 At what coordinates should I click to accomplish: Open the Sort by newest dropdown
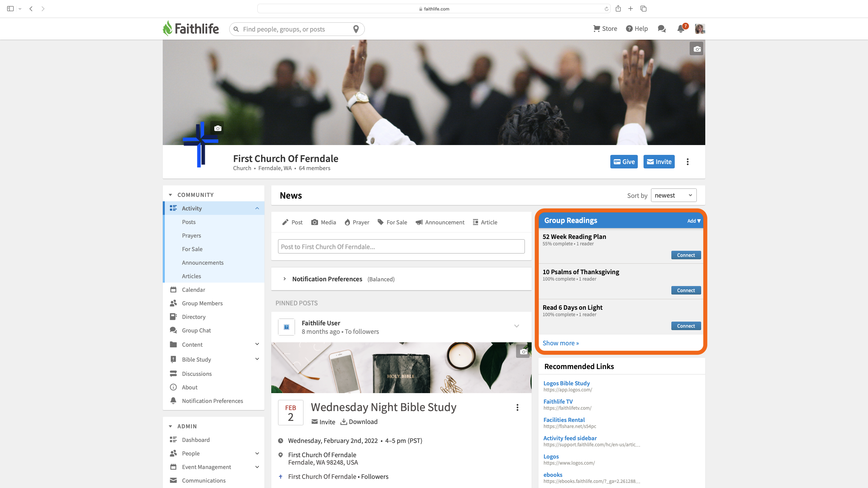pos(674,195)
